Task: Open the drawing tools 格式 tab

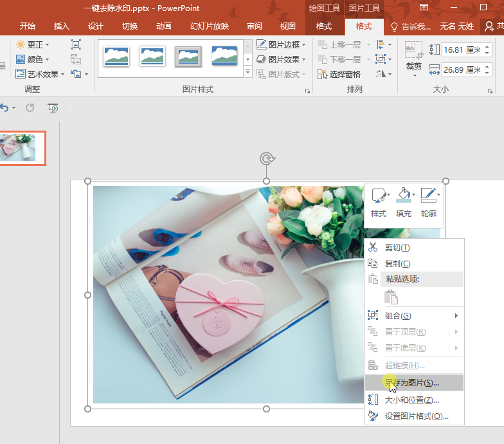Action: pyautogui.click(x=324, y=26)
